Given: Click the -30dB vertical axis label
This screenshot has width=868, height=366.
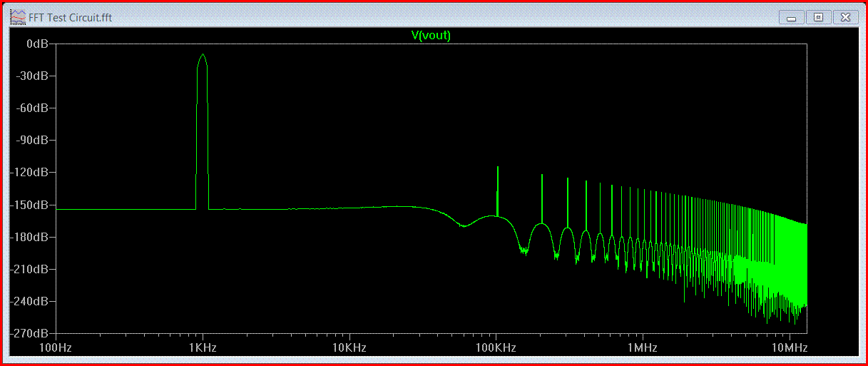Looking at the screenshot, I should [x=34, y=76].
